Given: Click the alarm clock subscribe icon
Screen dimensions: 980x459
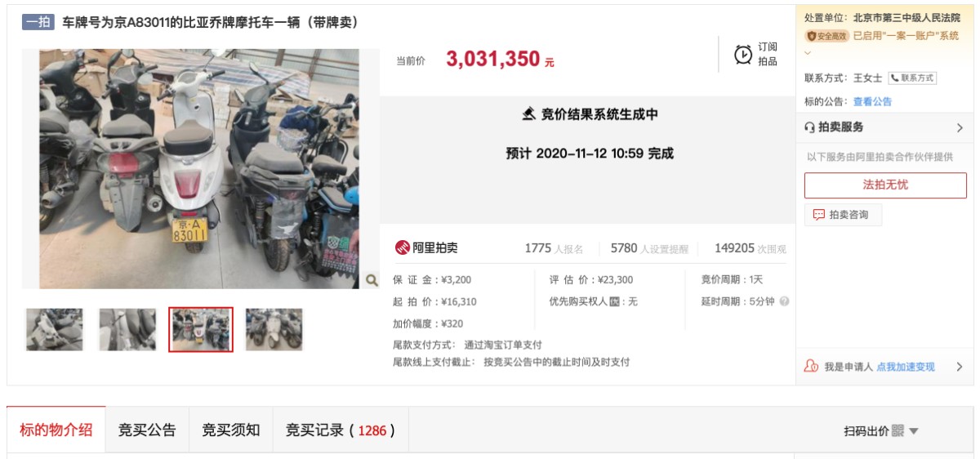Looking at the screenshot, I should [743, 55].
